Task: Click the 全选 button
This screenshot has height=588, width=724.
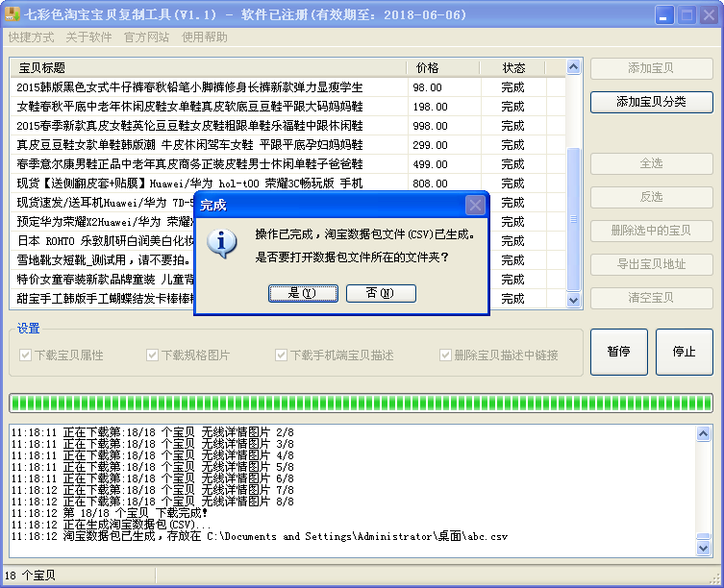Action: 652,163
